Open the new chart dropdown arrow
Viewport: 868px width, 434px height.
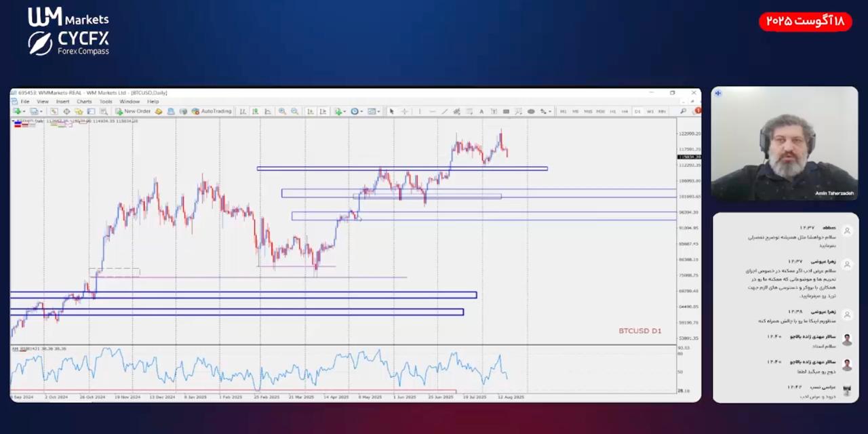pyautogui.click(x=23, y=111)
